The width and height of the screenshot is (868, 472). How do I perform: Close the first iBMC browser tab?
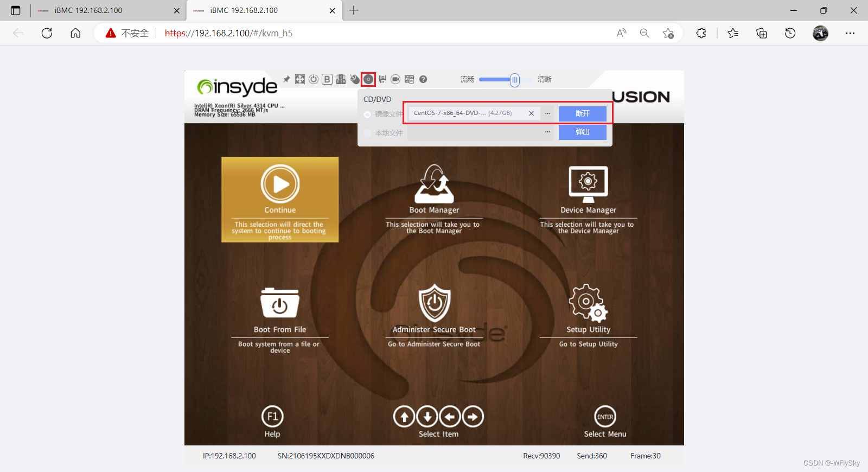tap(177, 10)
